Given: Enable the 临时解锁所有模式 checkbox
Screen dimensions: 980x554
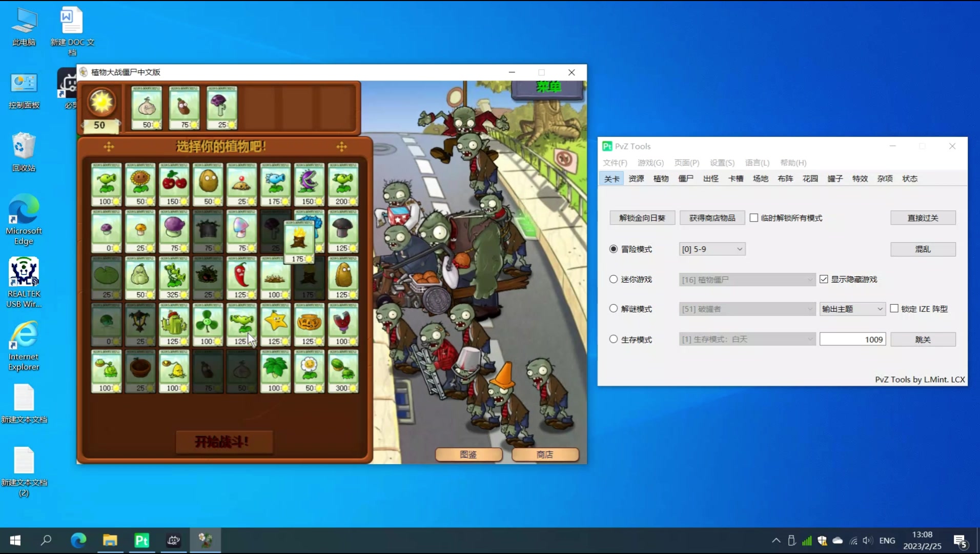Looking at the screenshot, I should pos(754,217).
